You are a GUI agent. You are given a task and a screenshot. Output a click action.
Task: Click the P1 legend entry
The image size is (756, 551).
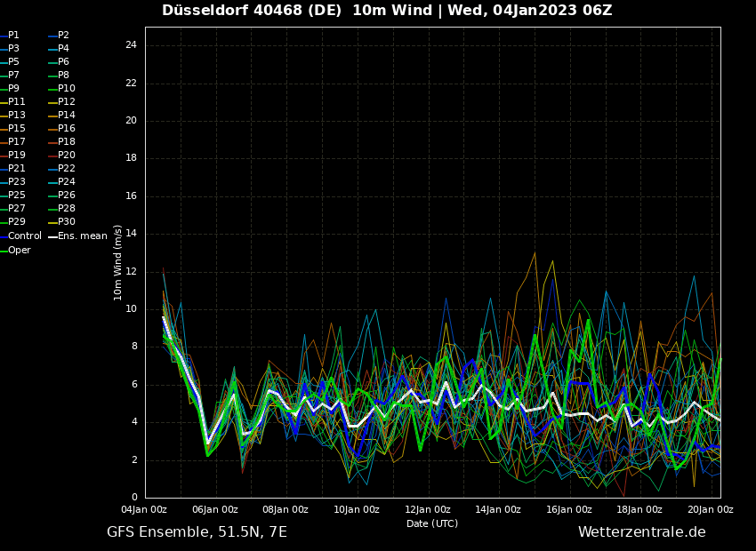(x=13, y=36)
